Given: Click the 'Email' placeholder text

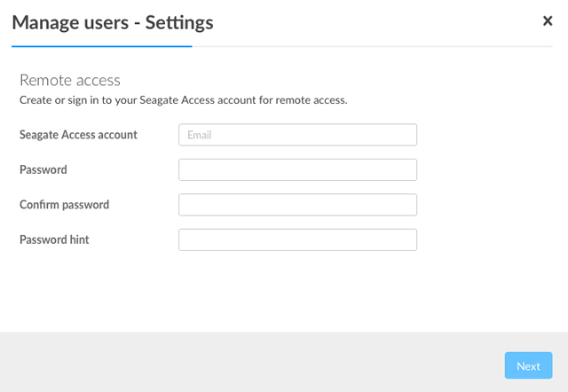Looking at the screenshot, I should [x=199, y=135].
